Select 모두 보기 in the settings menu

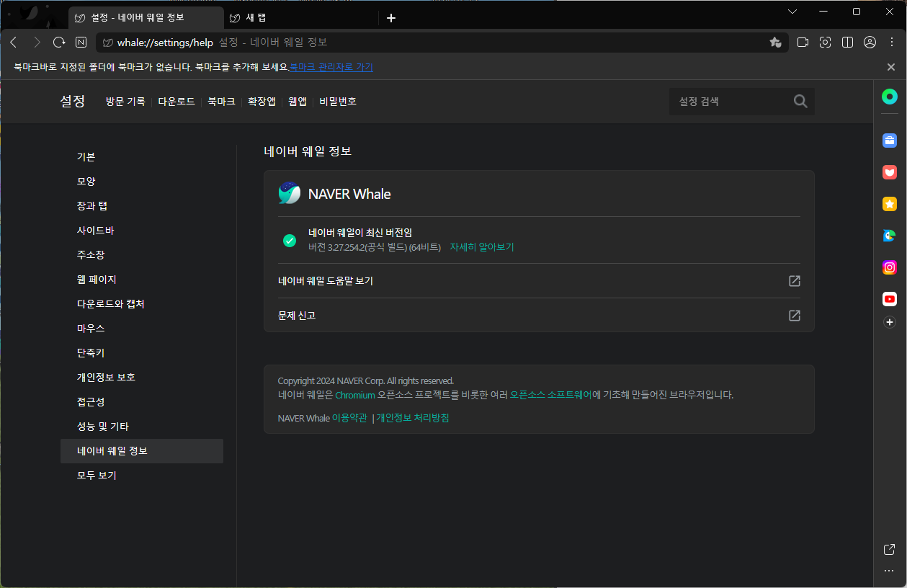pyautogui.click(x=142, y=476)
